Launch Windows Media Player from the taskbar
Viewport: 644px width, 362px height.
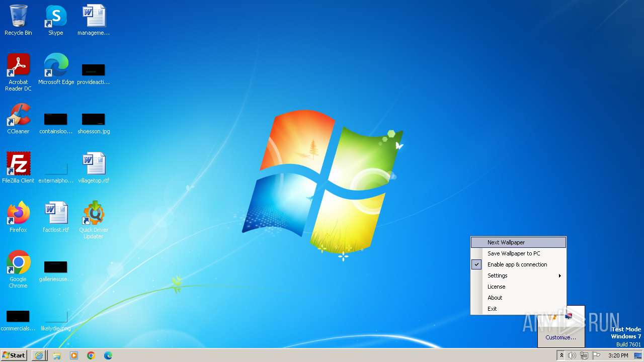74,355
